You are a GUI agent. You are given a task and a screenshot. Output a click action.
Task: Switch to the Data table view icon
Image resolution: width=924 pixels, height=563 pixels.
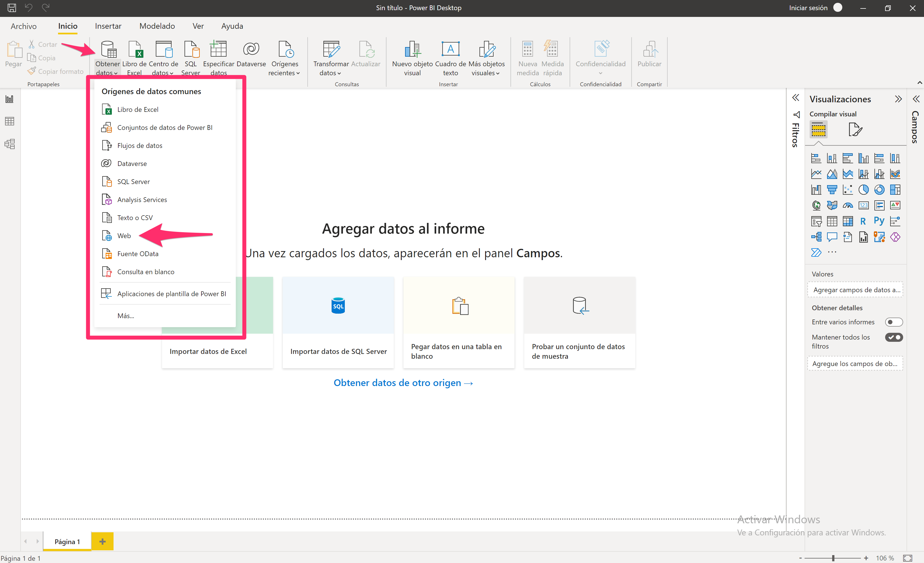pos(9,121)
